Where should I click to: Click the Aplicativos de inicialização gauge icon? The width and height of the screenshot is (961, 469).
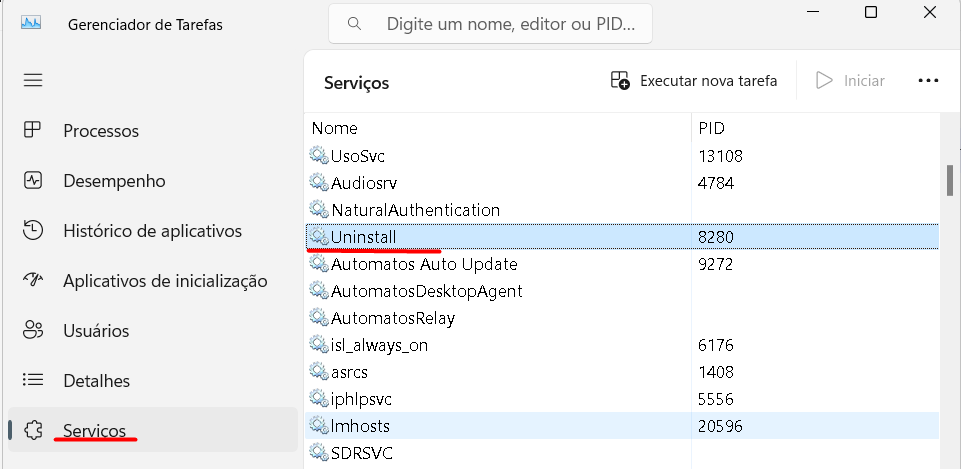point(33,281)
